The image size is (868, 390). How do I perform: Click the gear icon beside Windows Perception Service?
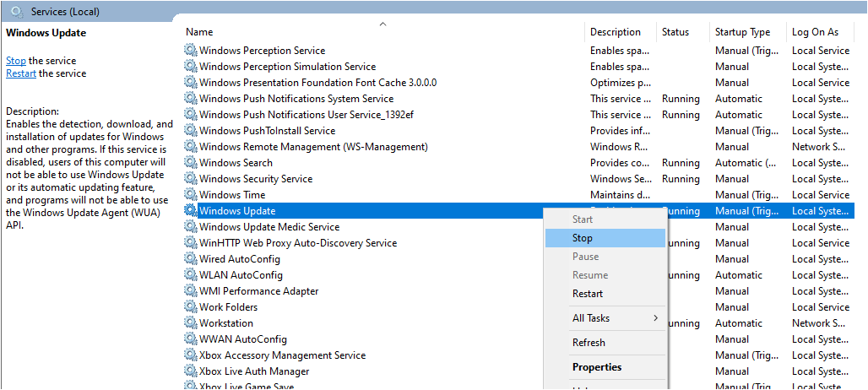coord(191,51)
